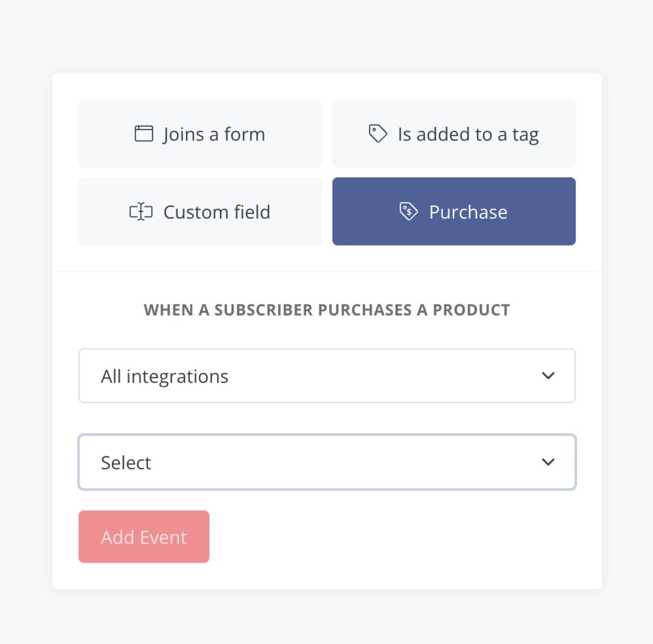Click the "When a subscriber purchases a product" heading

(x=326, y=310)
